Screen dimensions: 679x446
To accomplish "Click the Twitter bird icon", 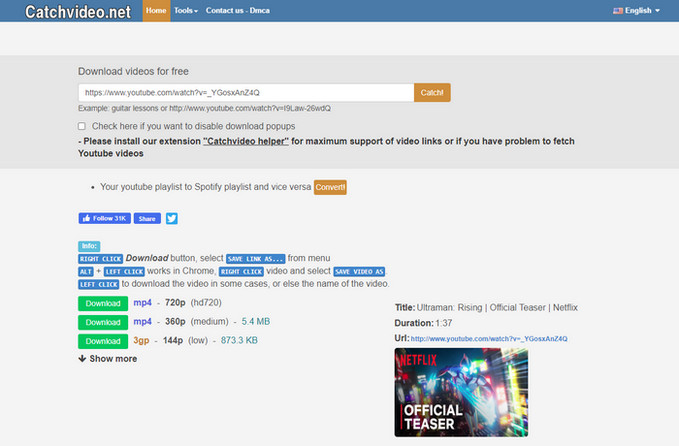I will pyautogui.click(x=171, y=218).
